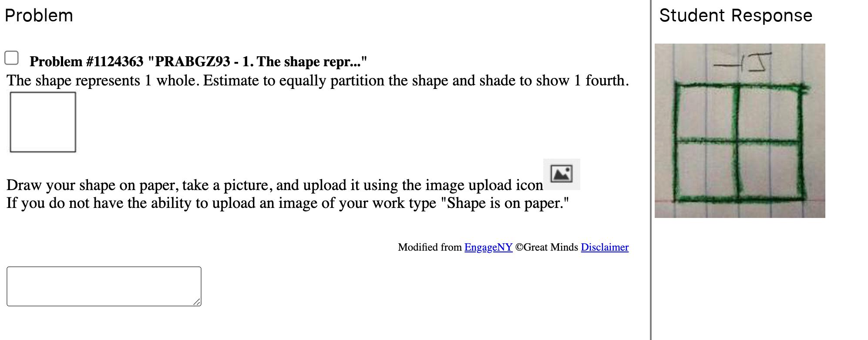Click the top-left quadrant of student grid
This screenshot has height=340, width=868.
point(707,113)
